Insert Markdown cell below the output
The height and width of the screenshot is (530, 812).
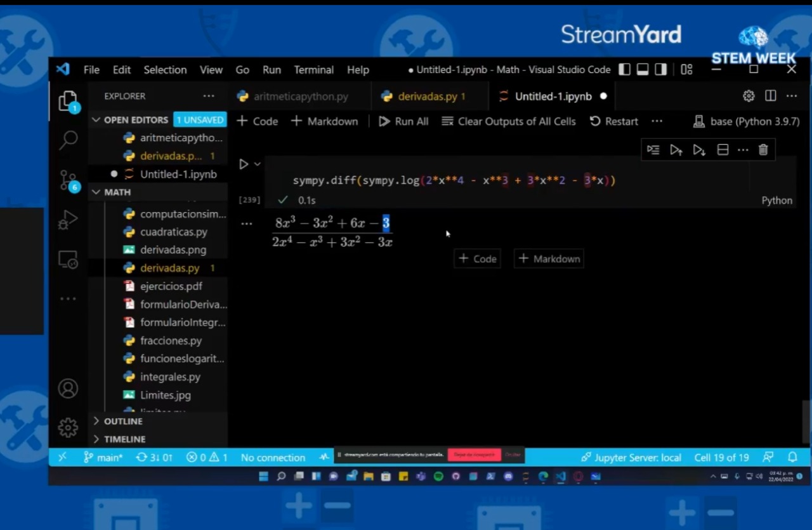(549, 258)
